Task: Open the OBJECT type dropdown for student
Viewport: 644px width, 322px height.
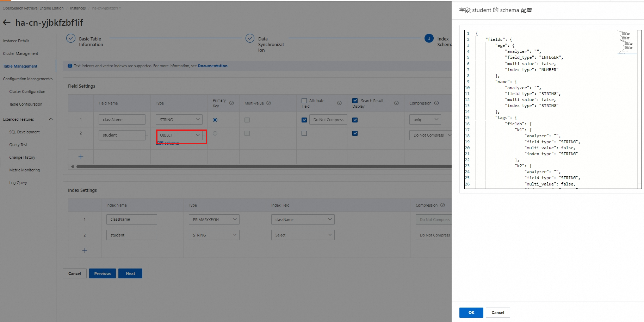Action: (179, 135)
